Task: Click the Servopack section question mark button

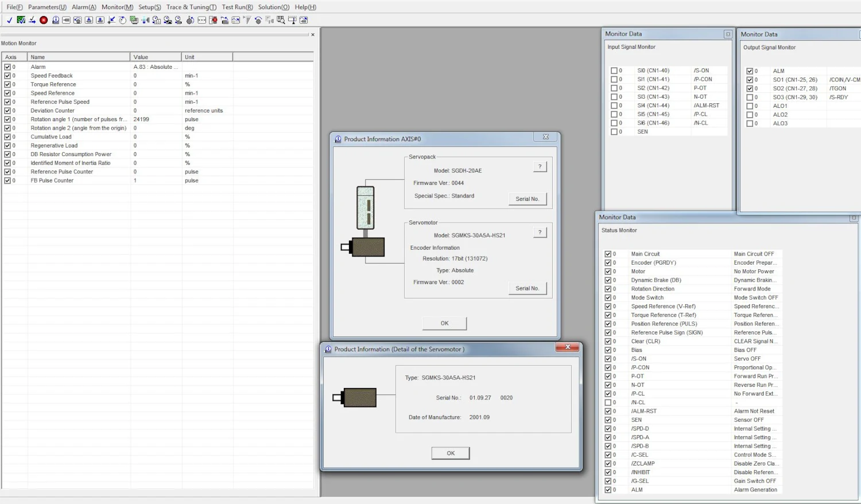Action: coord(540,166)
